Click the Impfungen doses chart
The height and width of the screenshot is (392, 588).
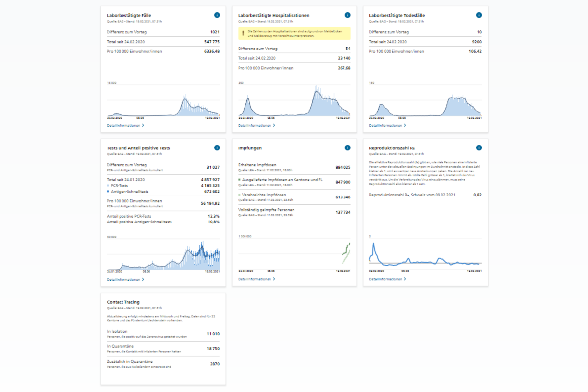click(x=294, y=254)
